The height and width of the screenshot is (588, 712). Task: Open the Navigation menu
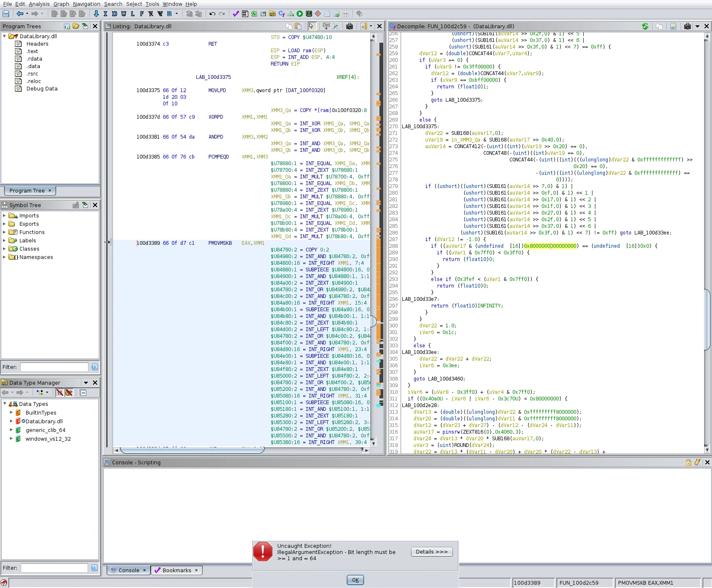click(x=86, y=4)
